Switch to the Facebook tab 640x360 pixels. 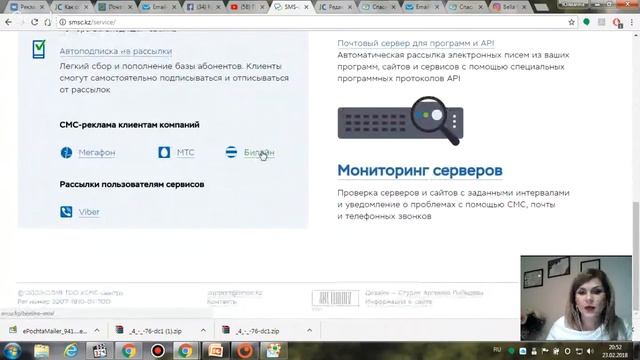pyautogui.click(x=202, y=7)
